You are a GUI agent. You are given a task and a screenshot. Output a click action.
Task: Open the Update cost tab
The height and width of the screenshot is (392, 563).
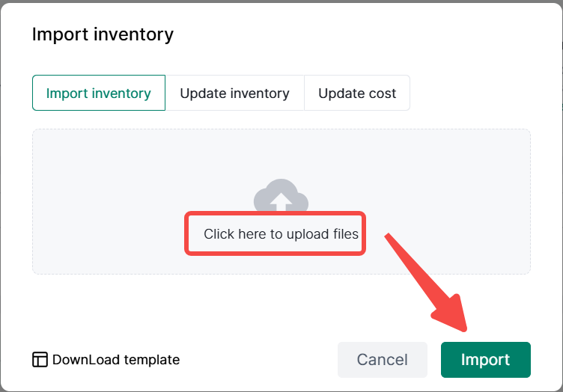tap(357, 94)
